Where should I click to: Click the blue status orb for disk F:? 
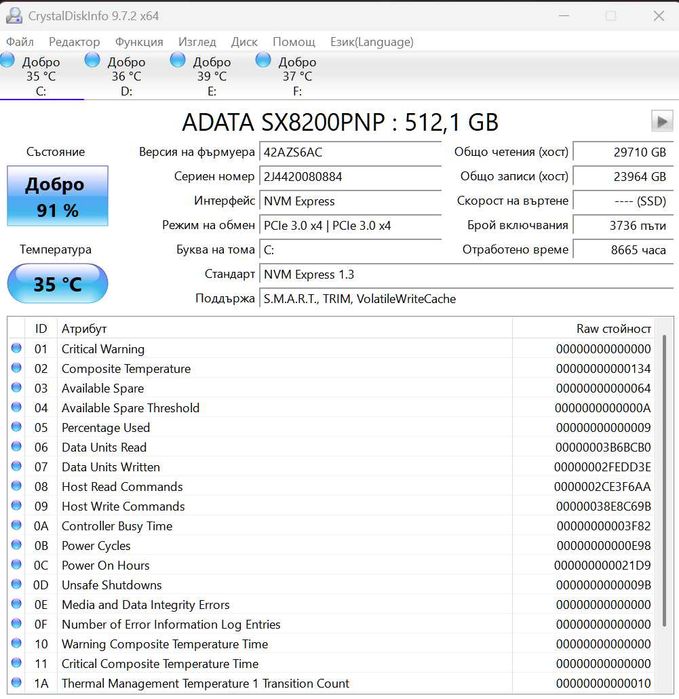263,60
